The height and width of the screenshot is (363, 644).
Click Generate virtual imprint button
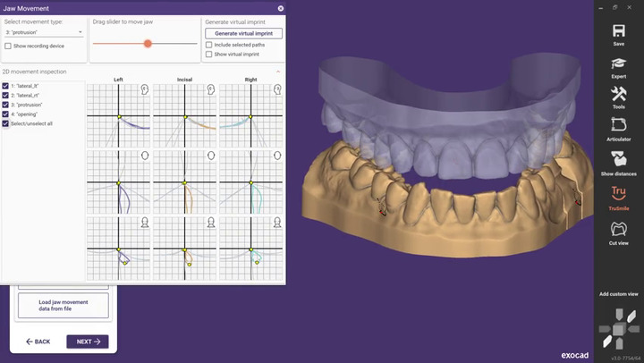(243, 33)
